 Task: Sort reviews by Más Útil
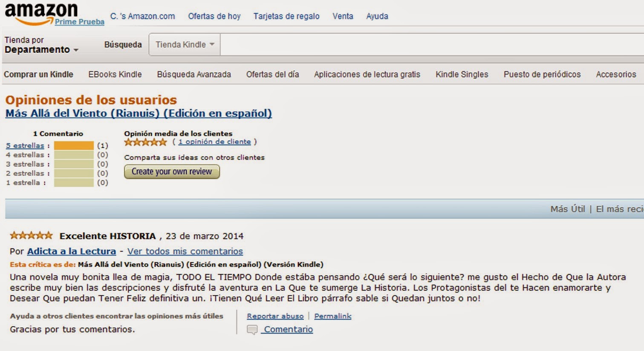point(568,209)
